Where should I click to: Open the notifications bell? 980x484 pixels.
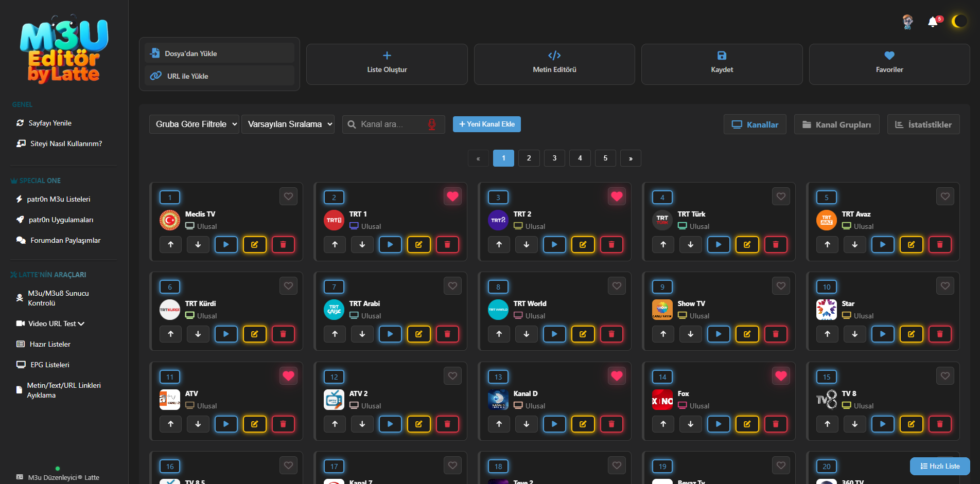click(933, 22)
